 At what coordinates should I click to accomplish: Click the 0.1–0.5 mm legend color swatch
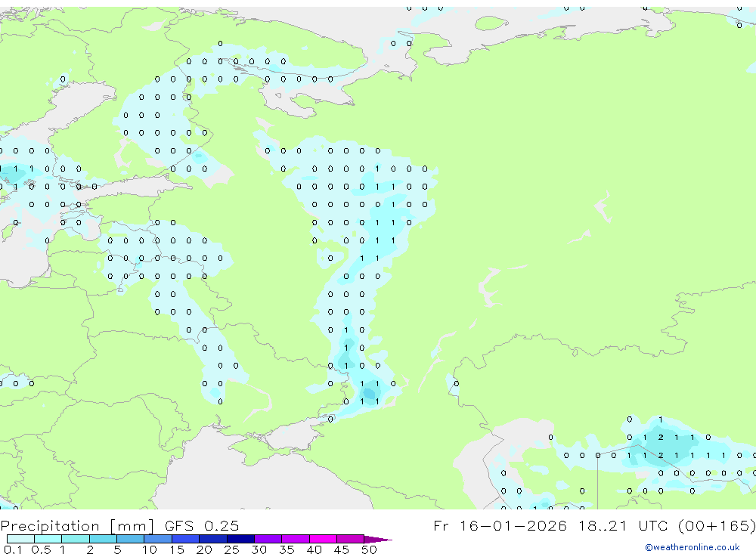tap(20, 539)
